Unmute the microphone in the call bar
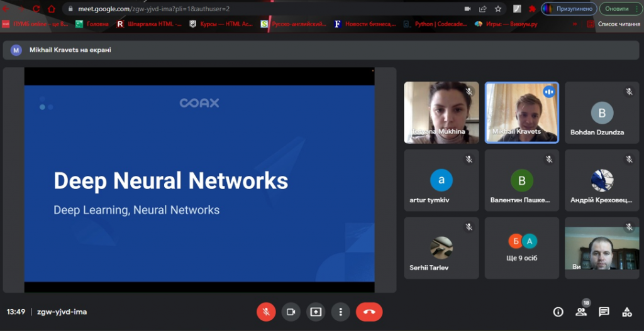644x331 pixels. [266, 312]
